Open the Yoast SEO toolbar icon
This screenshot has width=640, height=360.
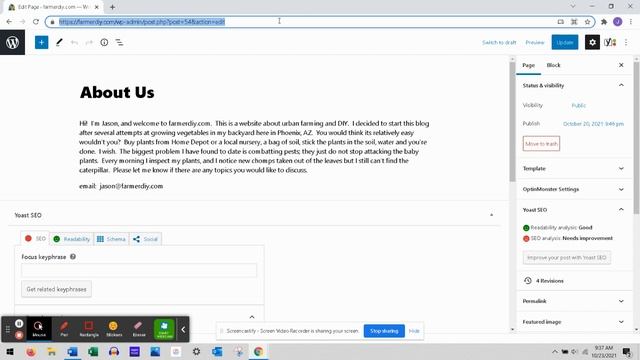[610, 42]
